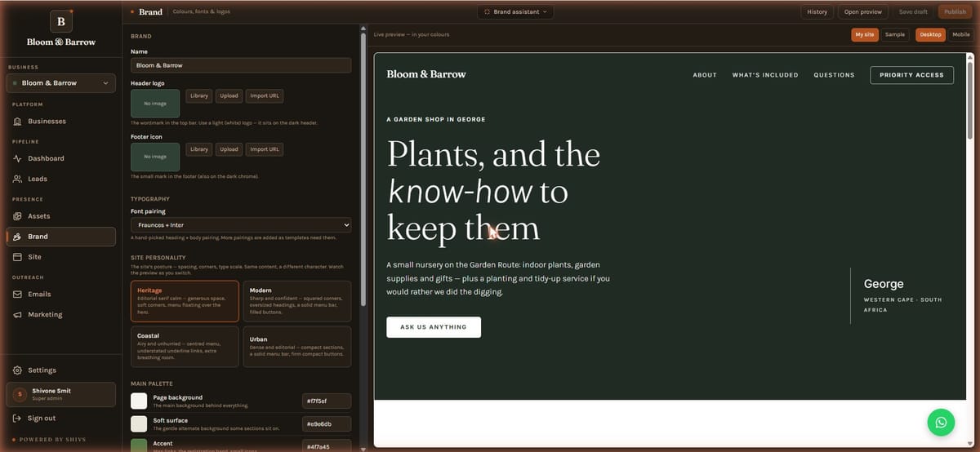Click the Open preview button
The image size is (980, 452).
point(863,12)
